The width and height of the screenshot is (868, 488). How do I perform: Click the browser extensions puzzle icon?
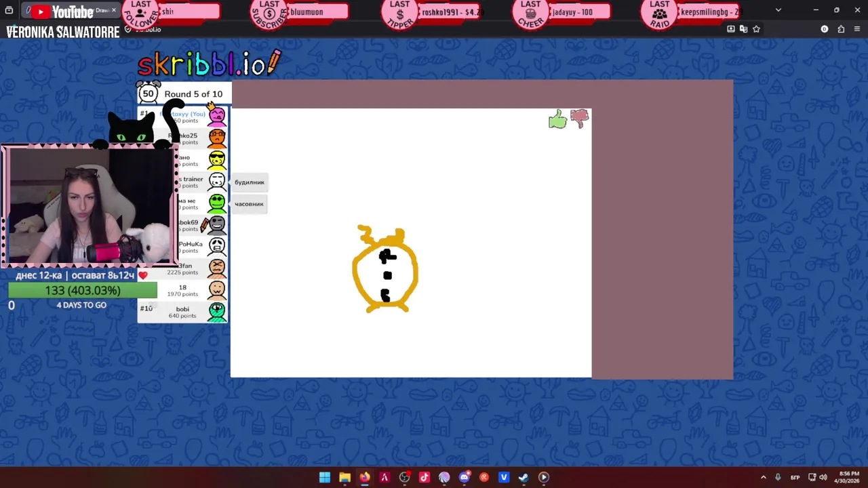tap(841, 29)
